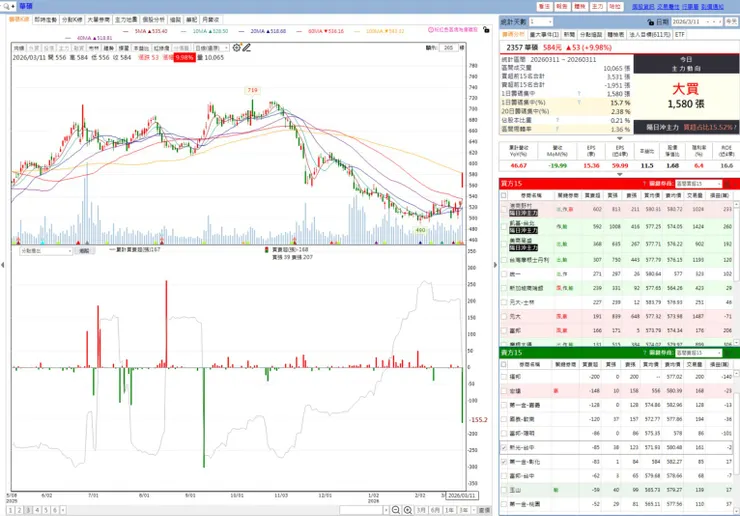Zoom out the chart with minus magnifier
Screen dimensions: 740x516
(x=395, y=510)
